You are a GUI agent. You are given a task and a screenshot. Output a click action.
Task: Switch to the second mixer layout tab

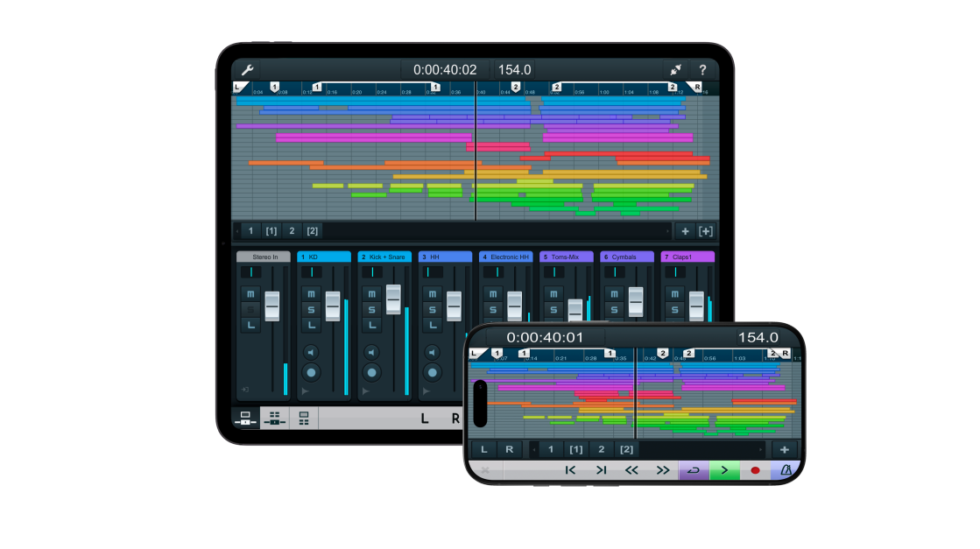point(274,418)
